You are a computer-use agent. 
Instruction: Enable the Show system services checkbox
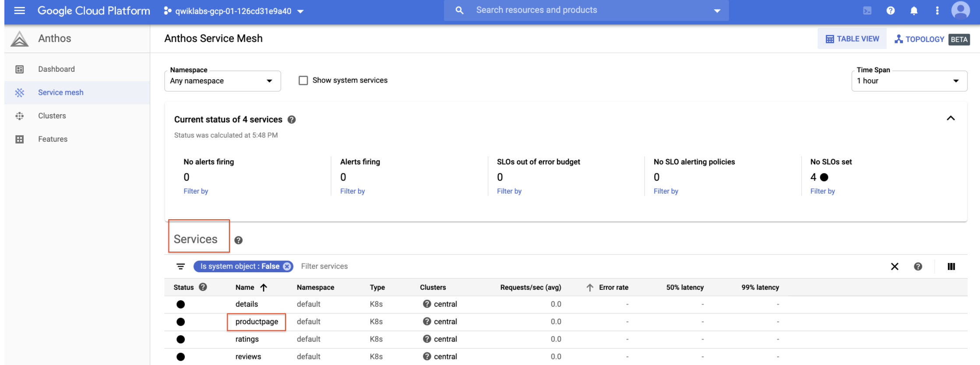point(303,81)
